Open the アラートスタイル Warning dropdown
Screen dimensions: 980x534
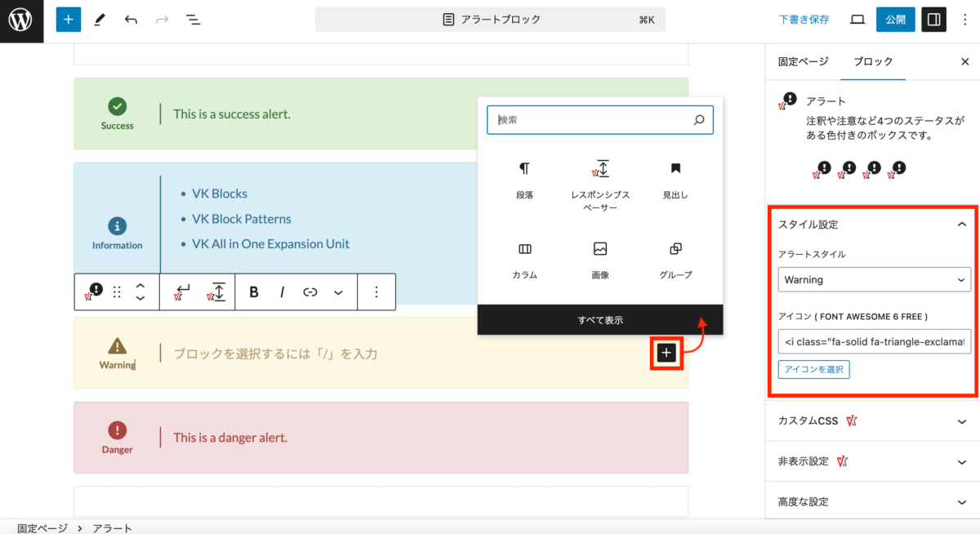pyautogui.click(x=874, y=279)
